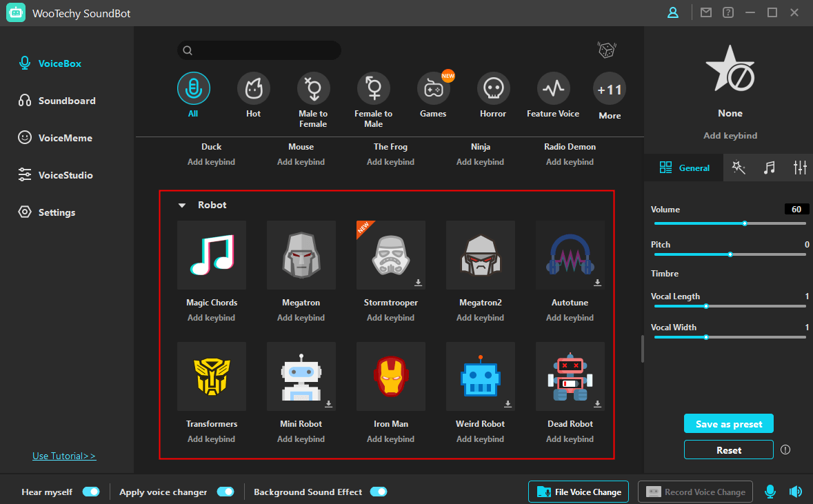Expand More voice categories
Viewport: 813px width, 504px height.
tap(610, 89)
